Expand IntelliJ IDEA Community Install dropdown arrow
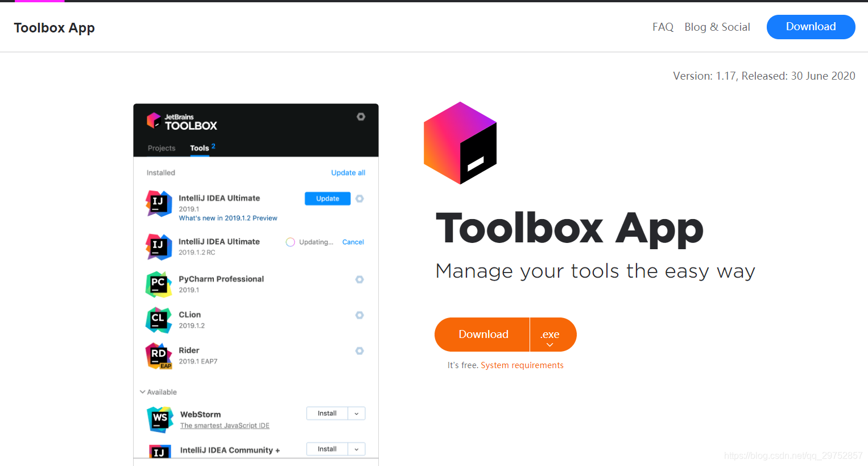868x466 pixels. (357, 449)
